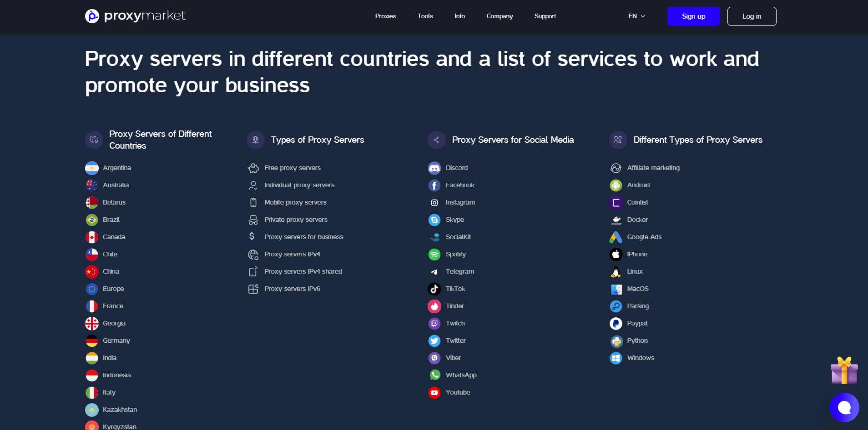Click the Apple iPhone icon
The image size is (868, 430).
pyautogui.click(x=616, y=255)
